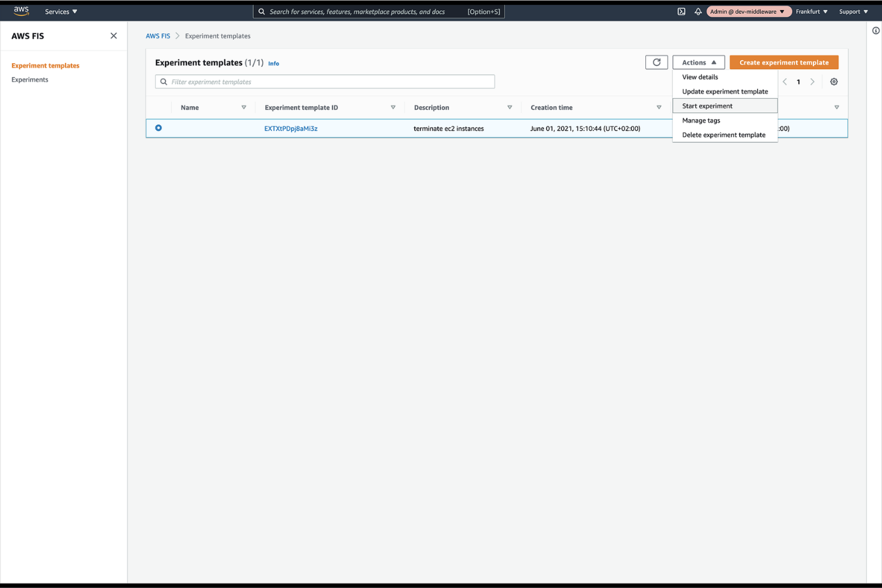Image resolution: width=882 pixels, height=588 pixels.
Task: Go to Experiments in sidebar
Action: pos(30,79)
